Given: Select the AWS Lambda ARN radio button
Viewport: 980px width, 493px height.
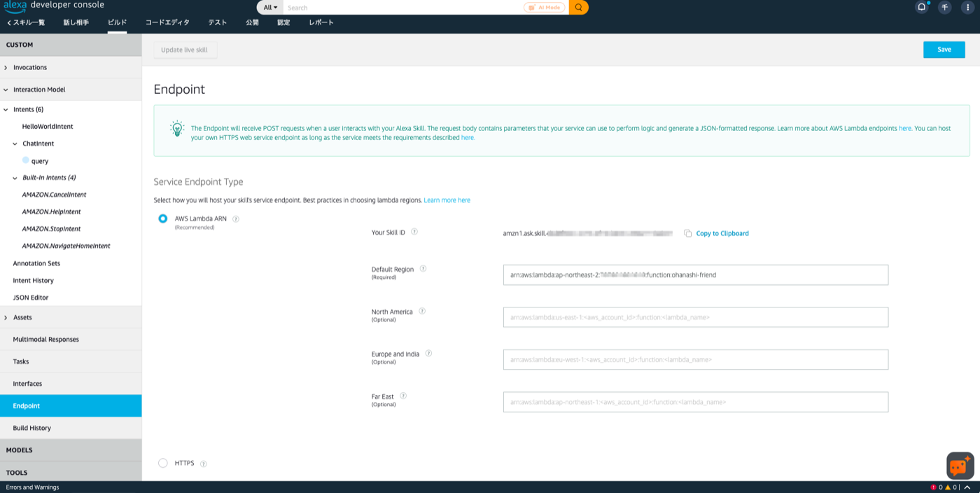Looking at the screenshot, I should 162,218.
